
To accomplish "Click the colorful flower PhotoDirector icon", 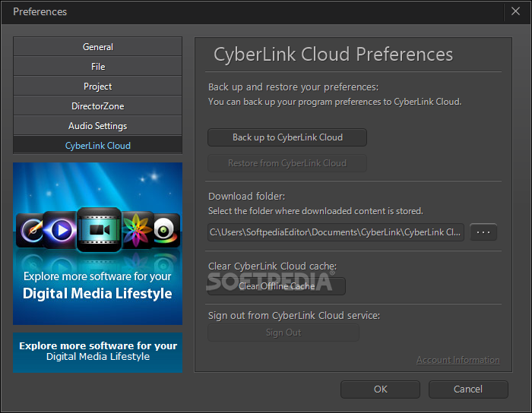I will click(137, 230).
